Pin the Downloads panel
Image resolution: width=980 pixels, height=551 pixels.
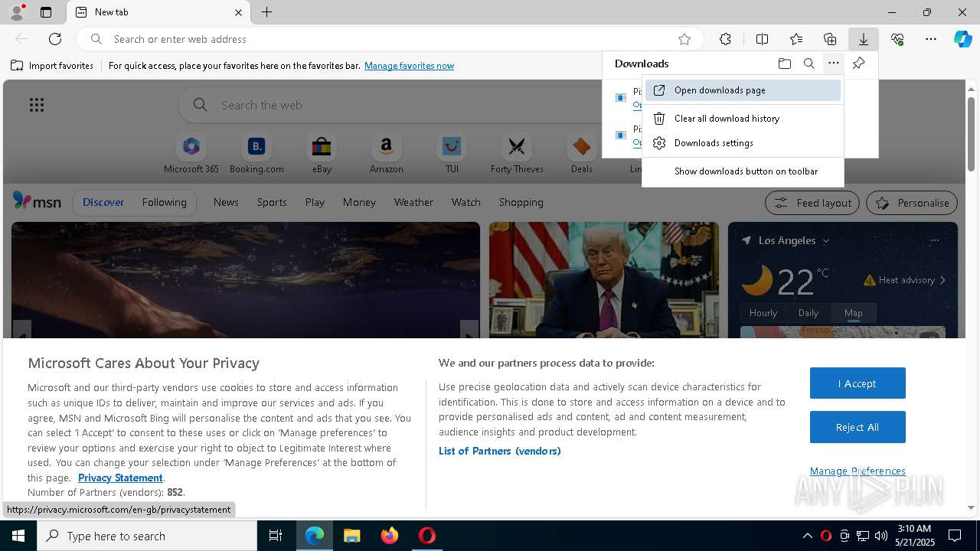[859, 64]
